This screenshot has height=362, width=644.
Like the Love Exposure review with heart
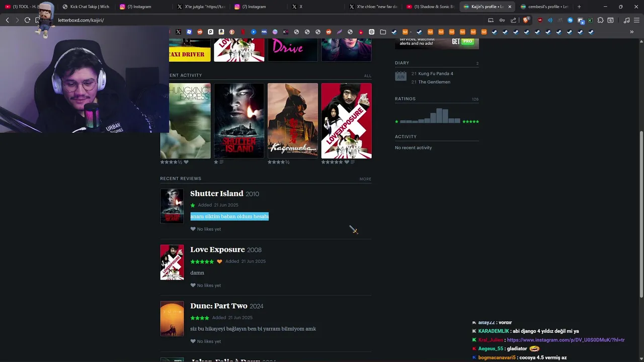(193, 285)
